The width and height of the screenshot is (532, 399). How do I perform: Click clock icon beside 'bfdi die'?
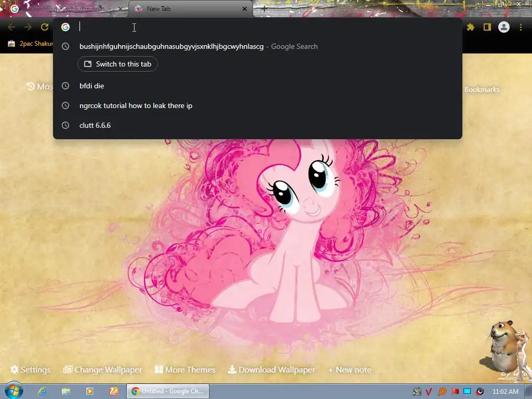click(65, 86)
